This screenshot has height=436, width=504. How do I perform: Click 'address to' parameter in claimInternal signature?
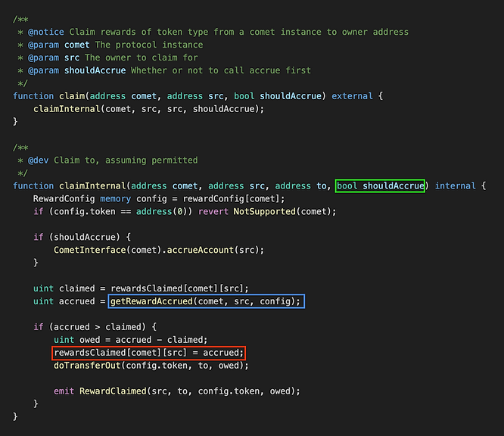(300, 186)
